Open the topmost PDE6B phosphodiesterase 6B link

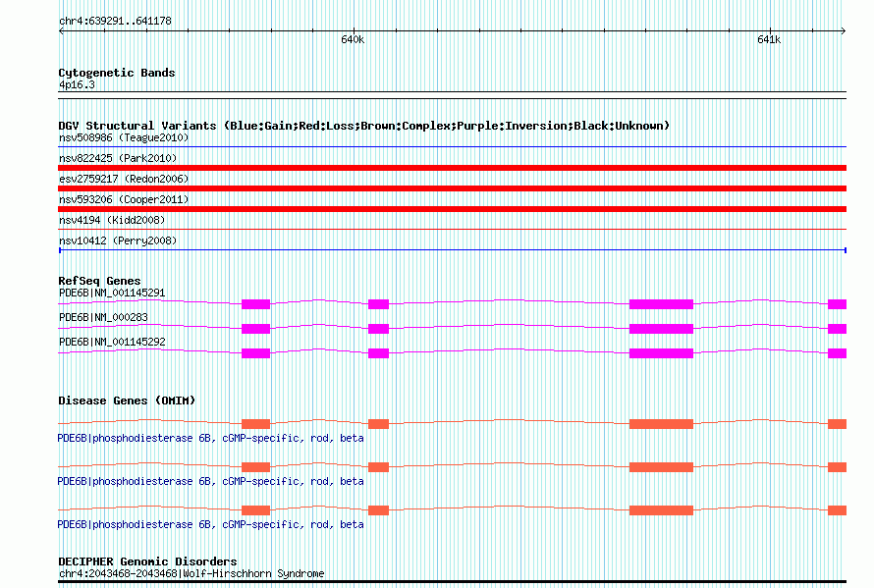coord(211,439)
